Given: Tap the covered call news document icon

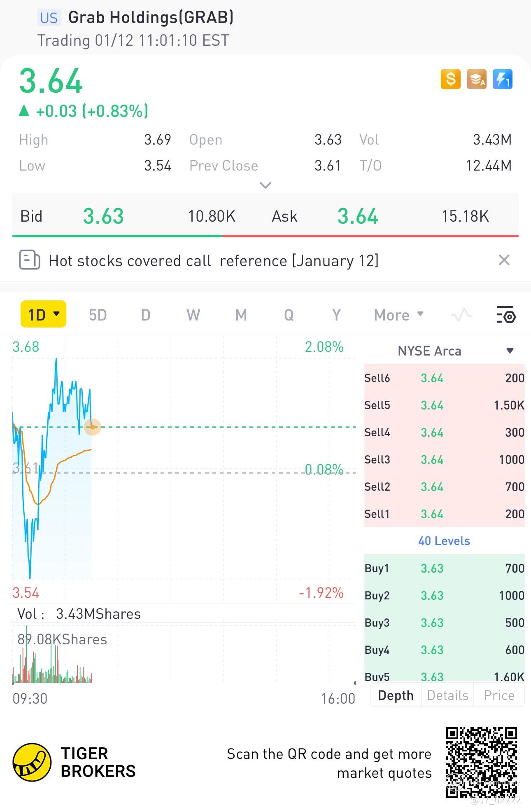Looking at the screenshot, I should [30, 260].
